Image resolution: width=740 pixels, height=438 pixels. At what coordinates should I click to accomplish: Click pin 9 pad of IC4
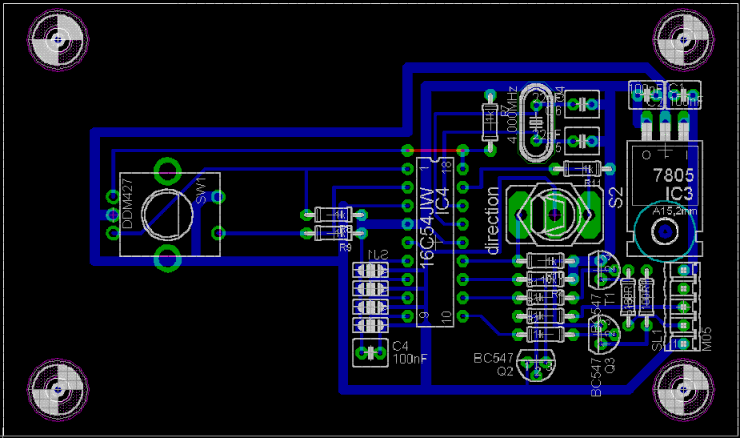tap(407, 316)
